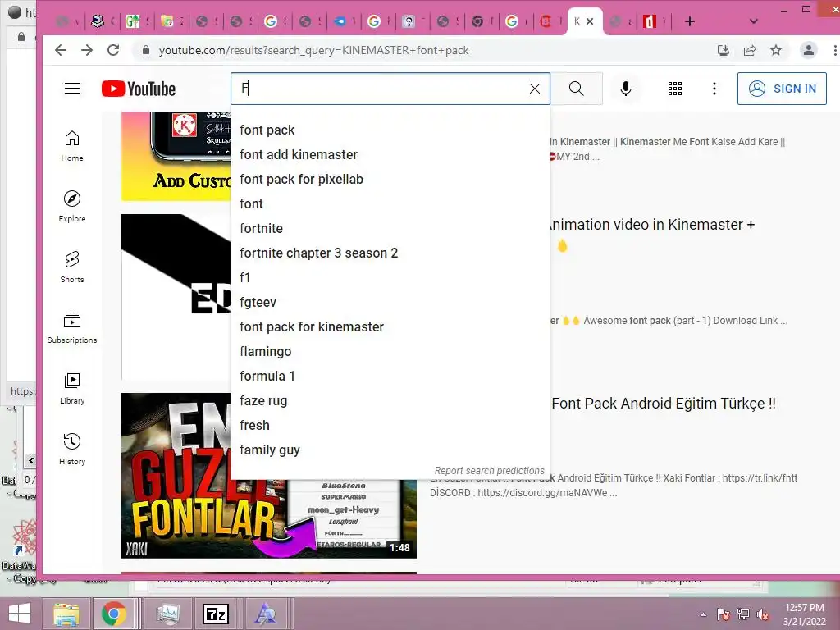
Task: Click the magnifier search button
Action: (577, 89)
